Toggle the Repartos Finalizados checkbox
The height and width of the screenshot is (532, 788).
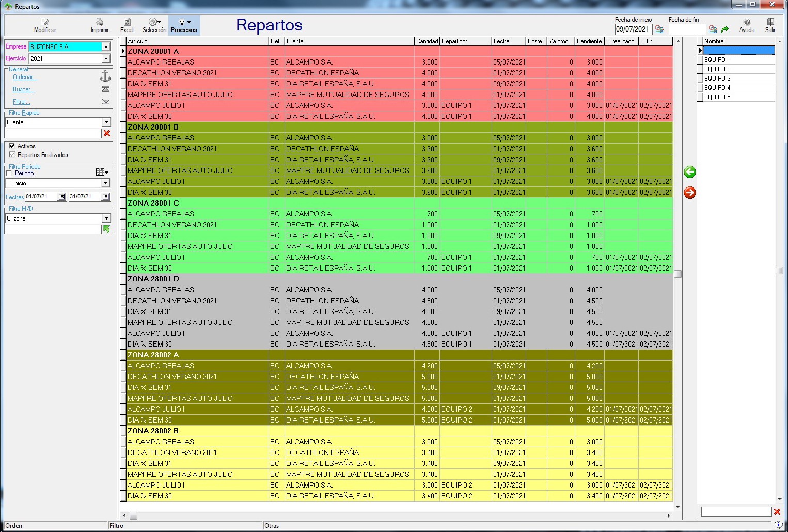[x=12, y=155]
